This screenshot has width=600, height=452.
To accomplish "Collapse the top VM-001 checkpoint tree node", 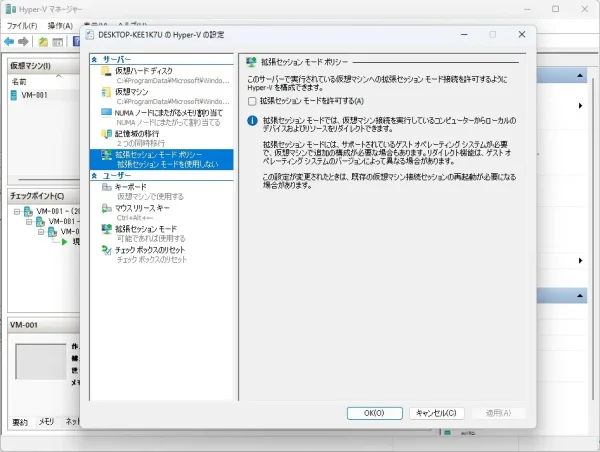I will click(17, 211).
